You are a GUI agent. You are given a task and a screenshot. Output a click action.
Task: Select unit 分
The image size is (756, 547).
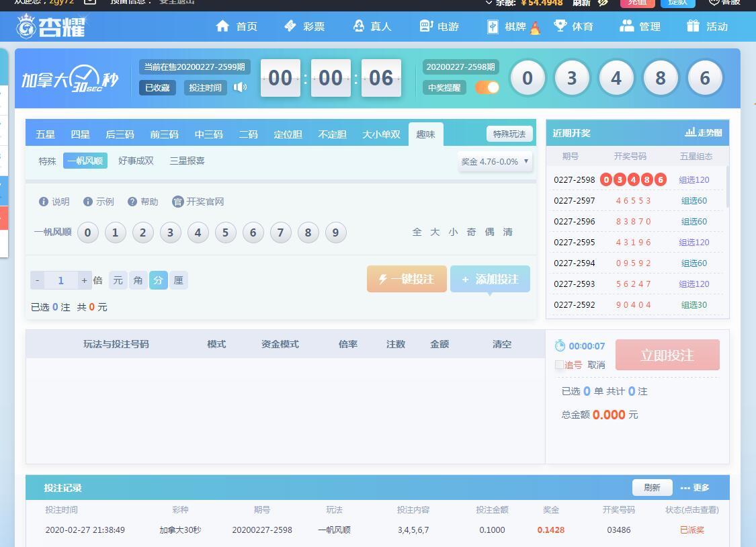tap(158, 280)
